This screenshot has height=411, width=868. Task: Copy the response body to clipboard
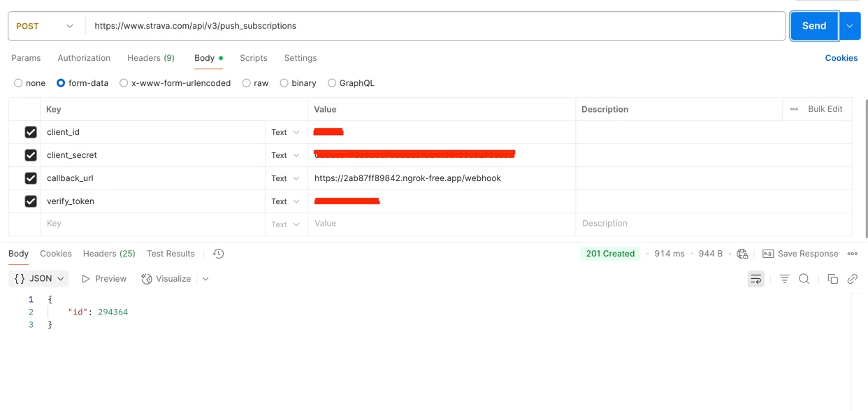tap(832, 279)
